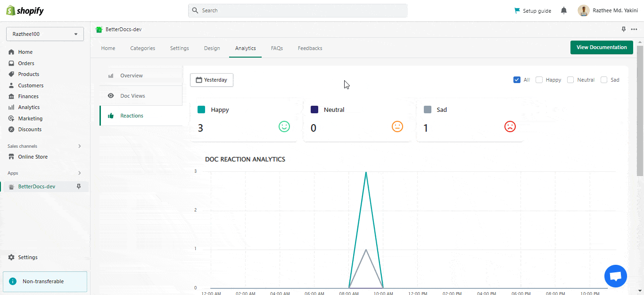The height and width of the screenshot is (295, 644).
Task: Click the Sad gray color swatch
Action: click(x=428, y=110)
